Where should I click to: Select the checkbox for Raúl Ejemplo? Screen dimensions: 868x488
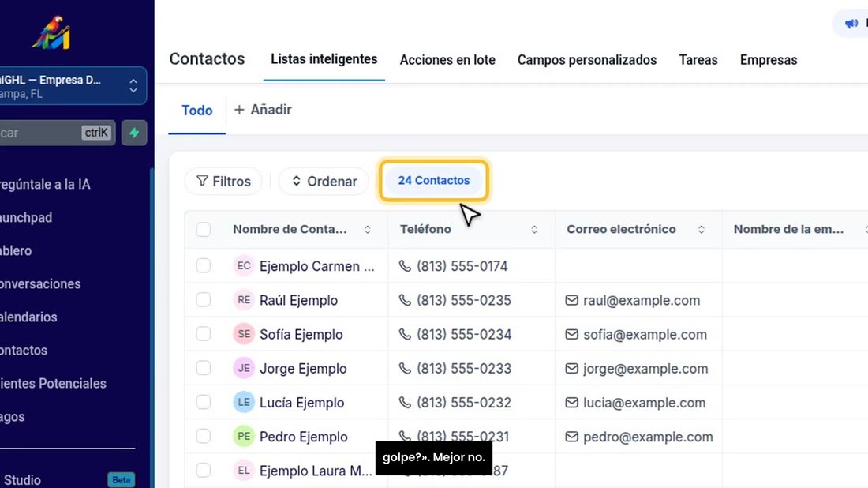203,299
